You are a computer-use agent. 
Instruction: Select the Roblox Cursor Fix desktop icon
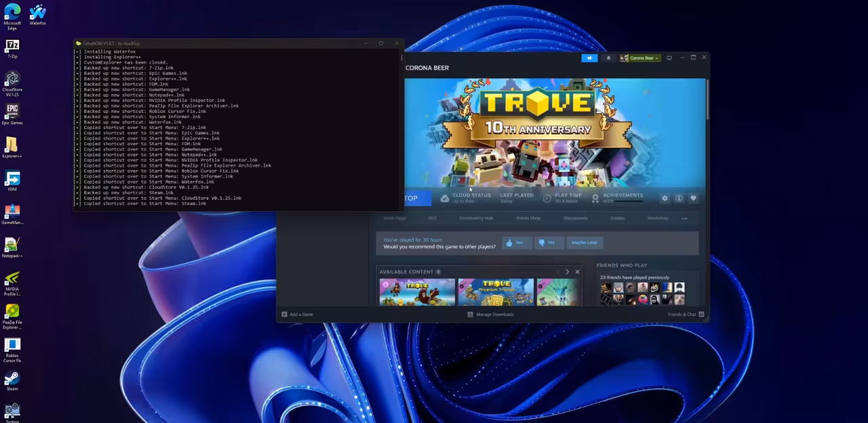[12, 350]
